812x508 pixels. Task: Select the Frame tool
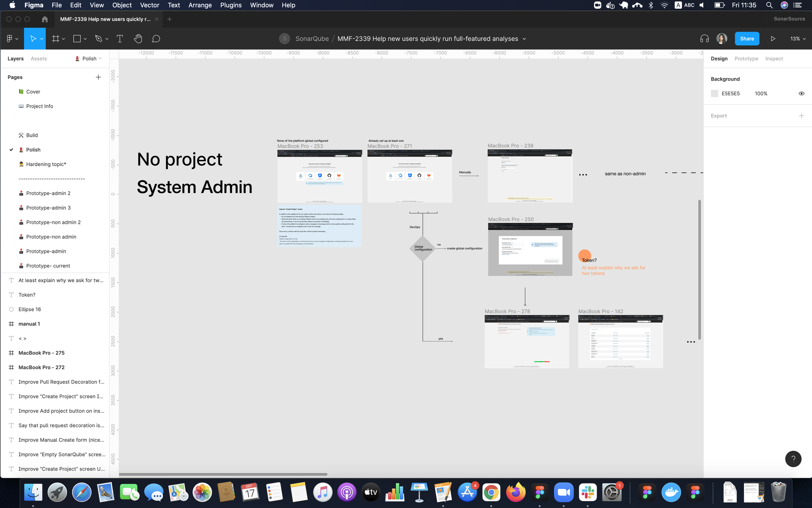pos(56,39)
